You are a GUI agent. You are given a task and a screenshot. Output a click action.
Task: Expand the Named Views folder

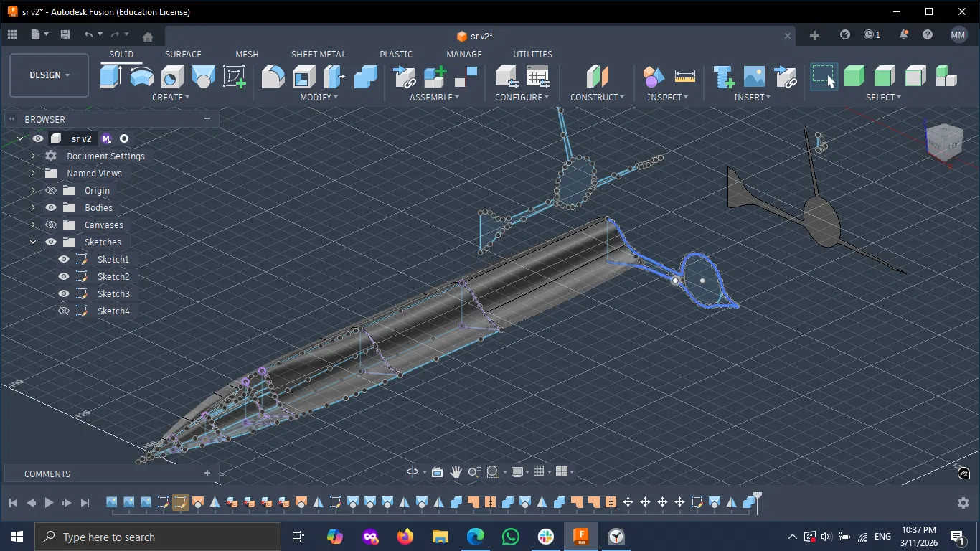pos(33,173)
